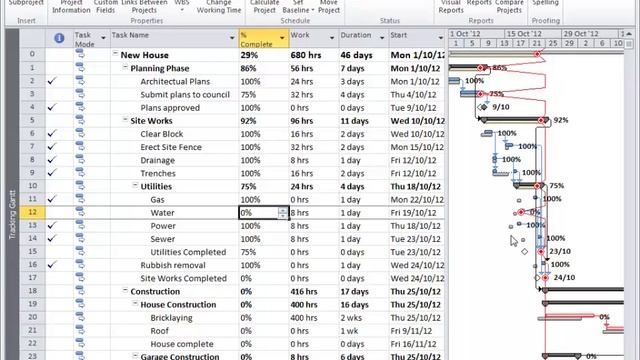
Task: Open Work column filter dropdown
Action: 332,38
